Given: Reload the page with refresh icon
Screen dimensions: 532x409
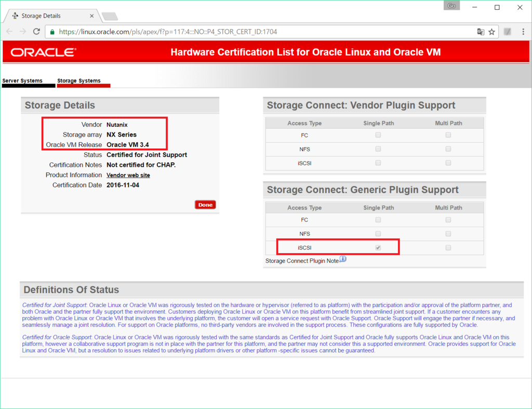Looking at the screenshot, I should point(36,32).
